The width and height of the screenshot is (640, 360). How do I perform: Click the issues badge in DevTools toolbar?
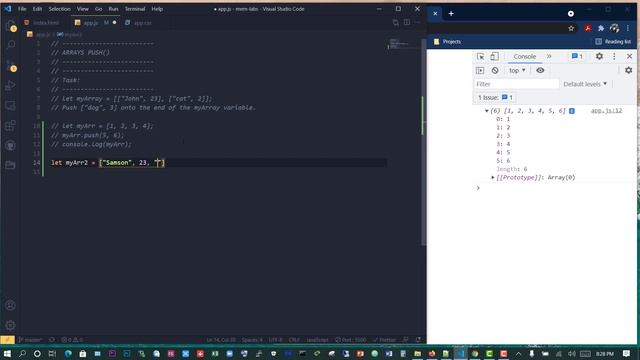(577, 56)
